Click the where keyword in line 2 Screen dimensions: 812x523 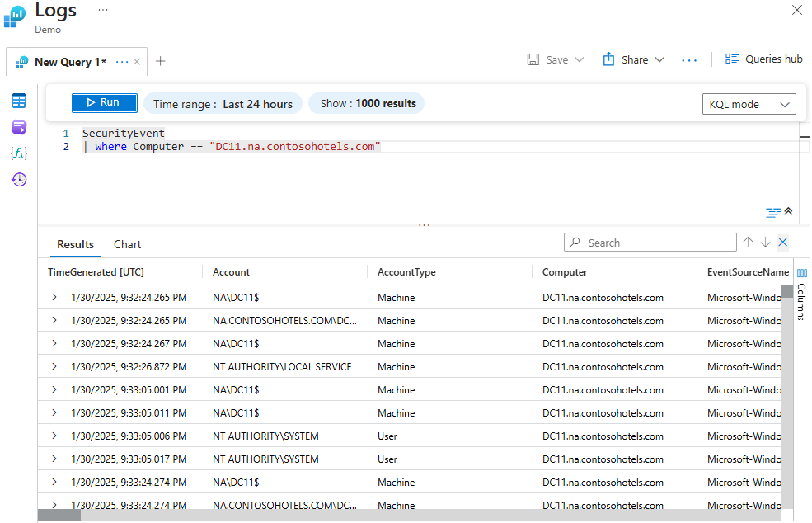click(x=110, y=147)
